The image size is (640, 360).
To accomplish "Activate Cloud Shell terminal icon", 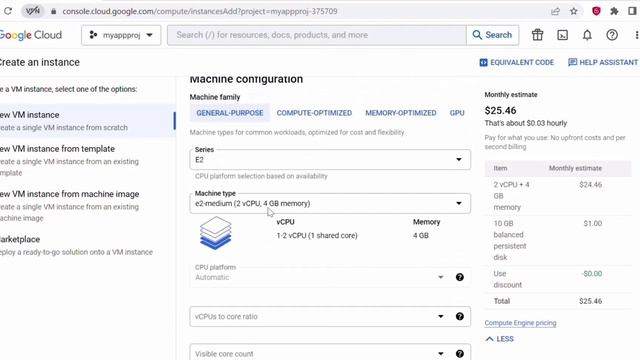I will coord(562,35).
